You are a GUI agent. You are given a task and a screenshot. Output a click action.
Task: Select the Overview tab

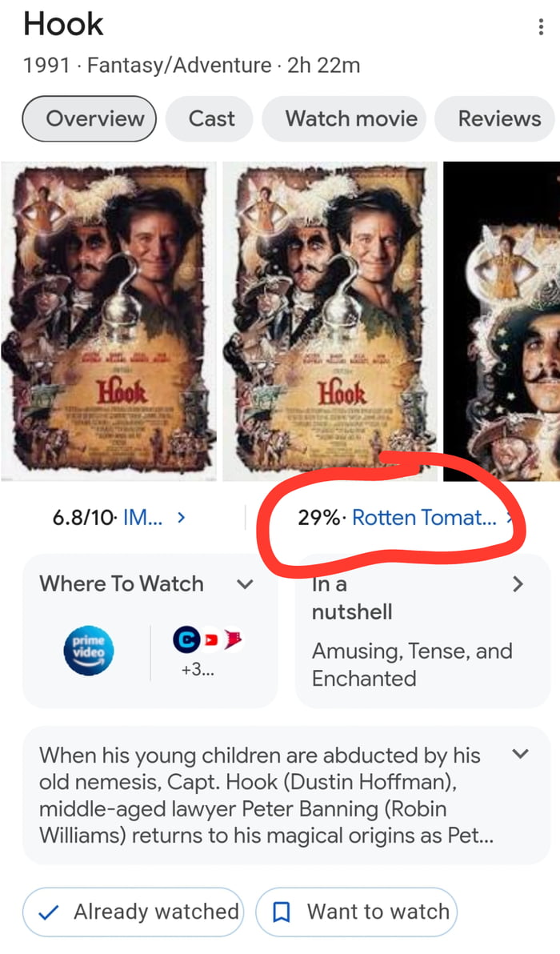(89, 118)
